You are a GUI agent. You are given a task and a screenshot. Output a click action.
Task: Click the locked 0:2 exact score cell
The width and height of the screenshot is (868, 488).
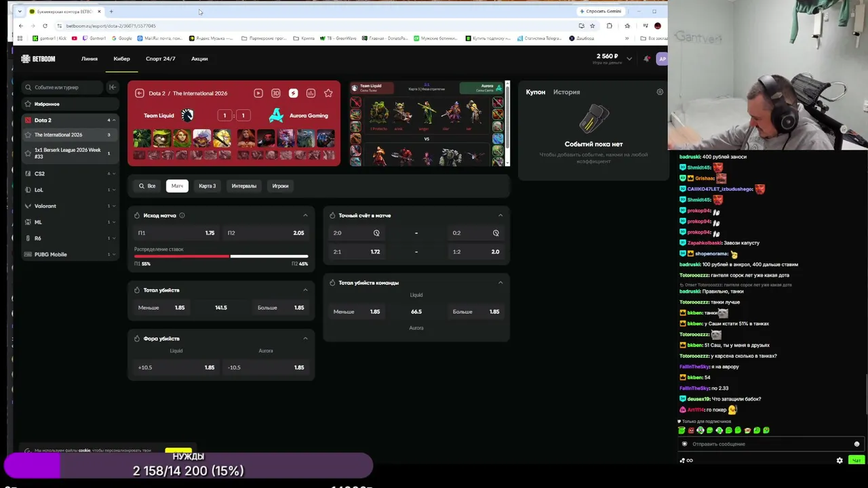tap(476, 232)
